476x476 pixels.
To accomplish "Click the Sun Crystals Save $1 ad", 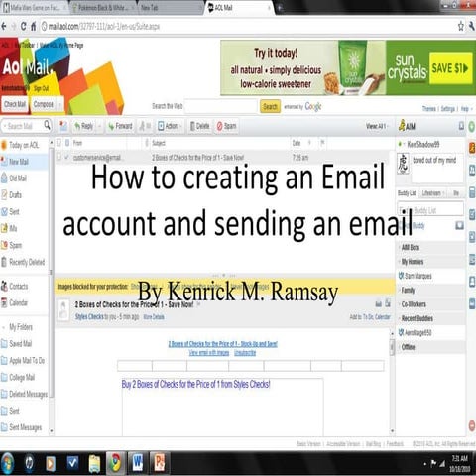I will pos(348,68).
